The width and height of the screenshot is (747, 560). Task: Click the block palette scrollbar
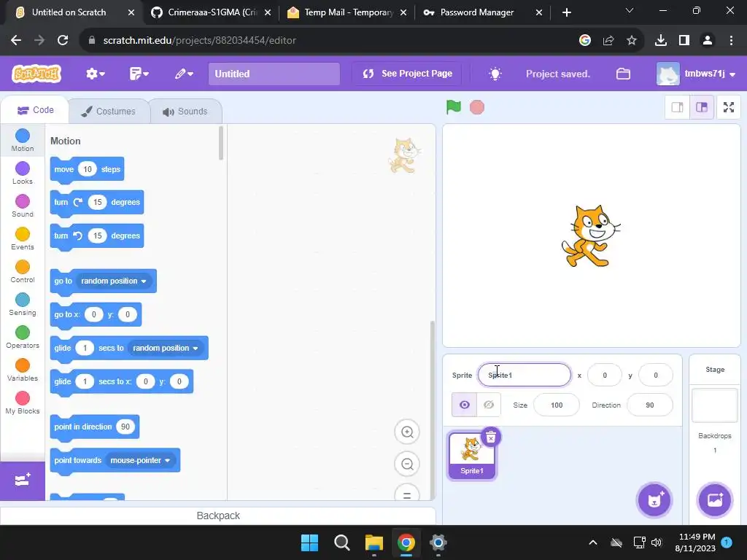click(x=221, y=143)
